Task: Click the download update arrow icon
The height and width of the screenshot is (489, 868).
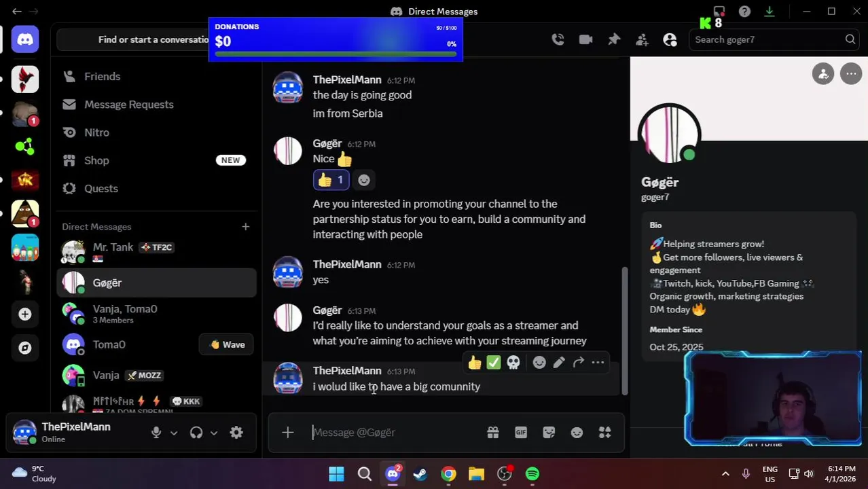Action: click(x=770, y=12)
